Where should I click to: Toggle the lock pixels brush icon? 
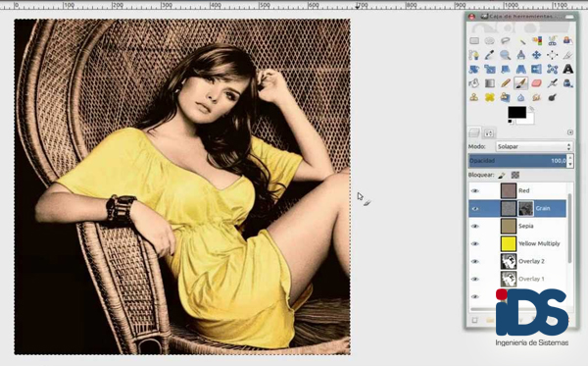point(502,175)
